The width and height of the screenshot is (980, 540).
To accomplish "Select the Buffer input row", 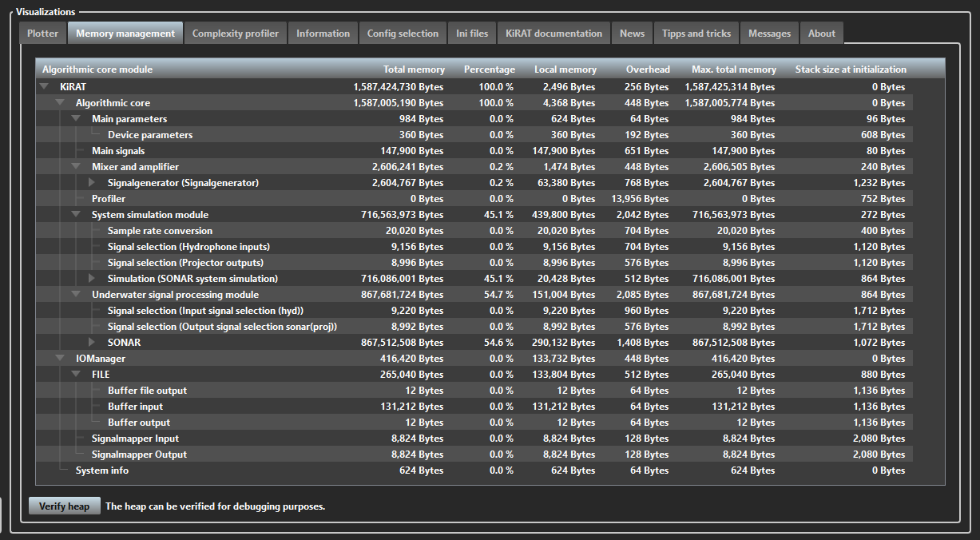I will point(474,406).
